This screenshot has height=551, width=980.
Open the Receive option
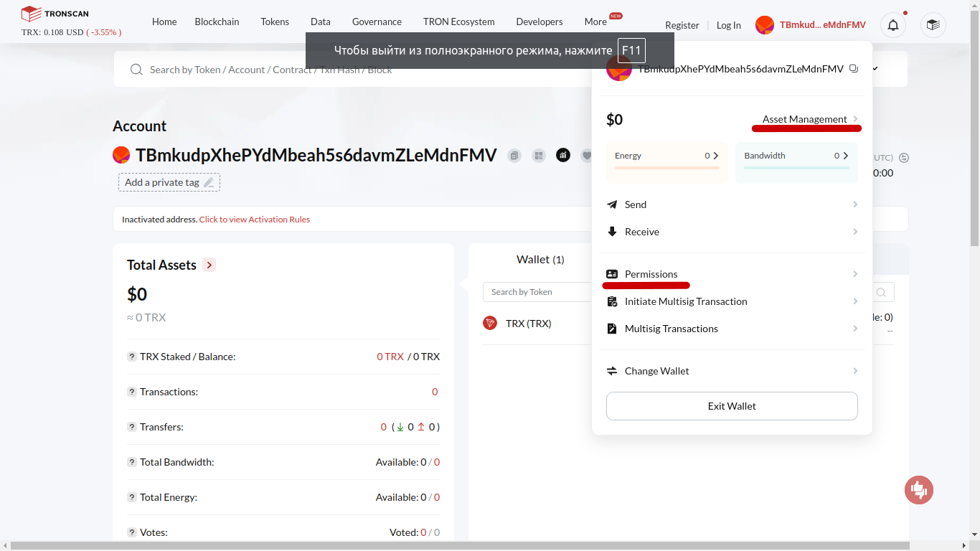pyautogui.click(x=732, y=232)
